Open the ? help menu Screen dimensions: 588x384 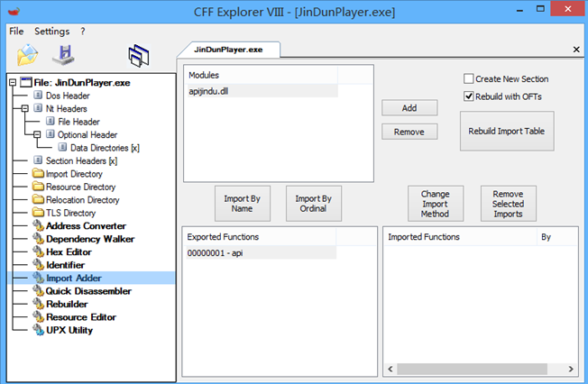(82, 32)
